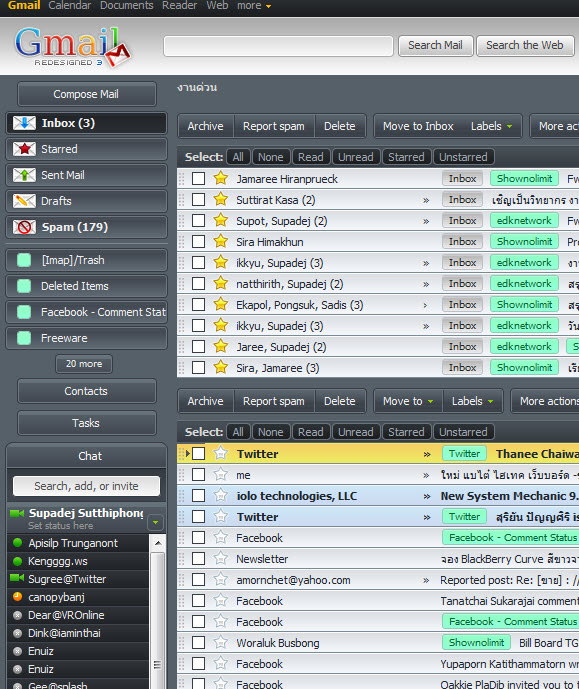Click the video camera icon for Sugree@Twitter
The image size is (579, 689).
tap(17, 578)
